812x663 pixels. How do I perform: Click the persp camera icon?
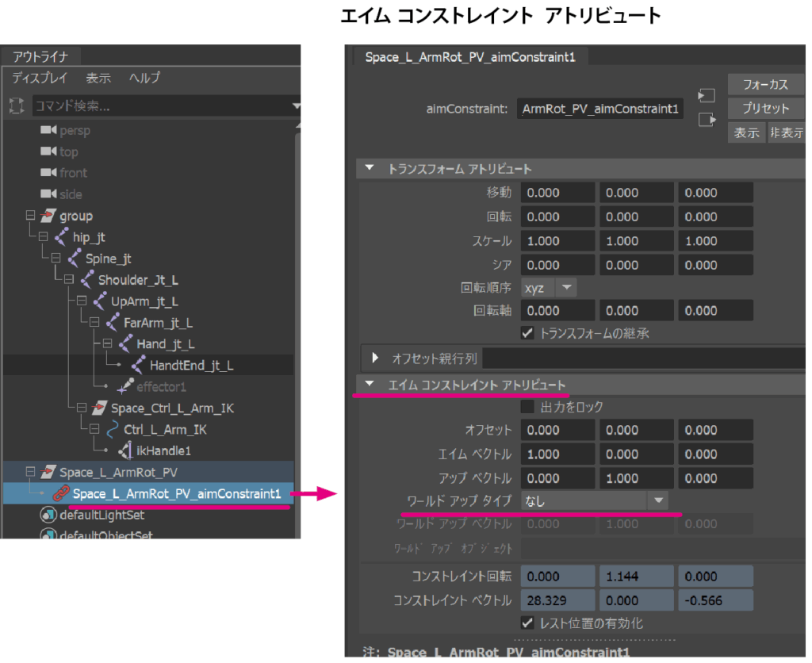[x=49, y=130]
